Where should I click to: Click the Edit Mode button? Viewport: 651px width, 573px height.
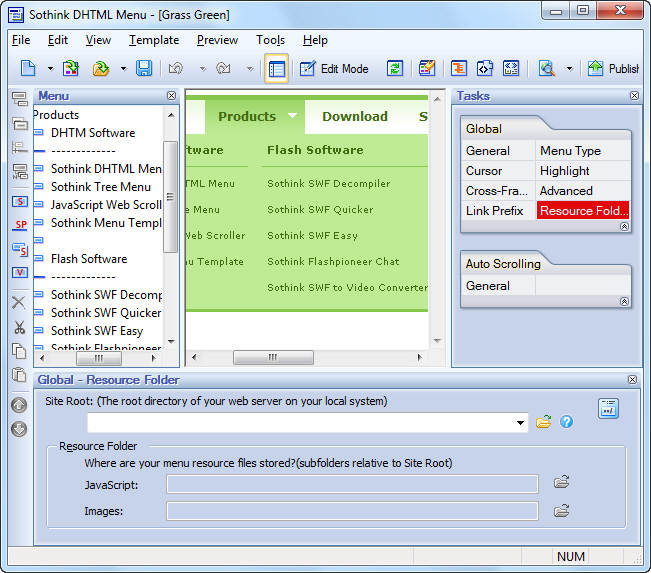coord(334,69)
